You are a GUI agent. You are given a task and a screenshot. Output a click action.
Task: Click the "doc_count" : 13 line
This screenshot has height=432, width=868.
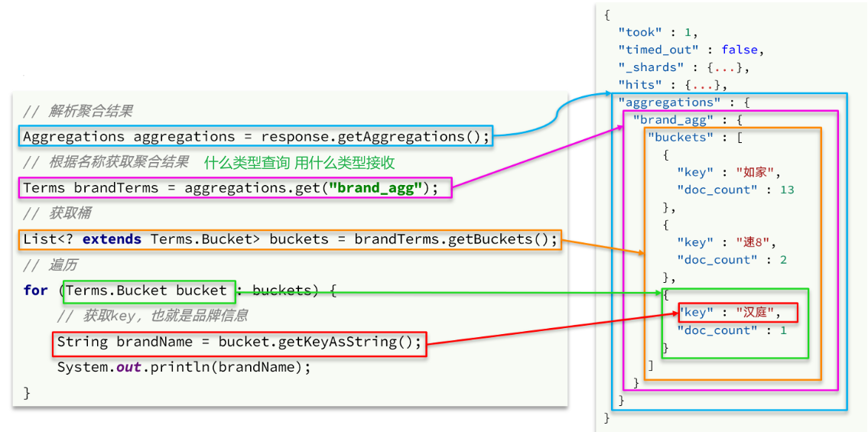tap(736, 190)
